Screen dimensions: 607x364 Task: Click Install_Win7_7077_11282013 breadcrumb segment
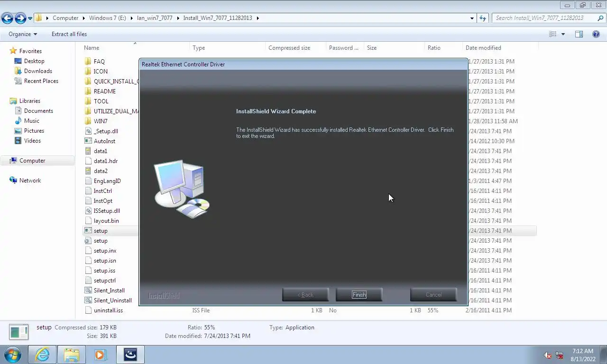coord(218,18)
